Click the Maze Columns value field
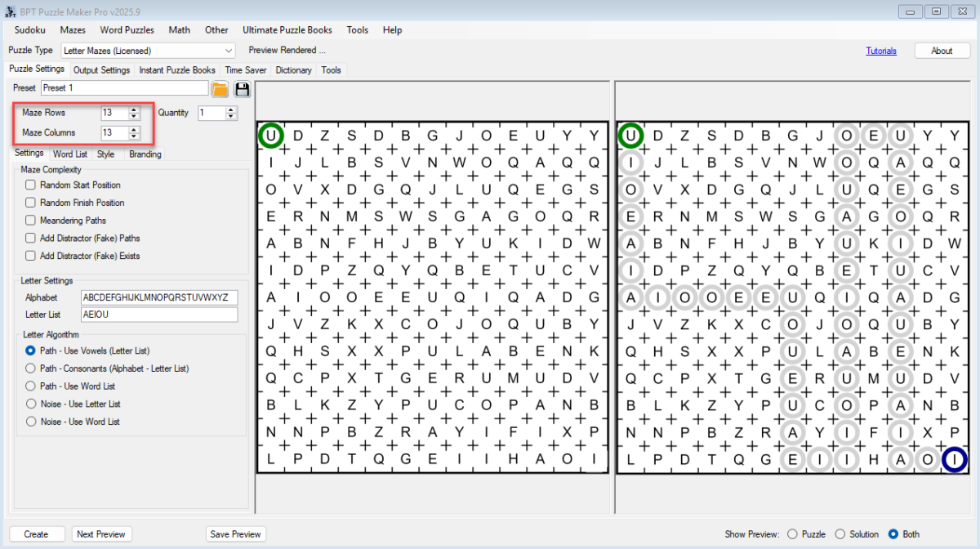This screenshot has width=980, height=549. [x=114, y=132]
